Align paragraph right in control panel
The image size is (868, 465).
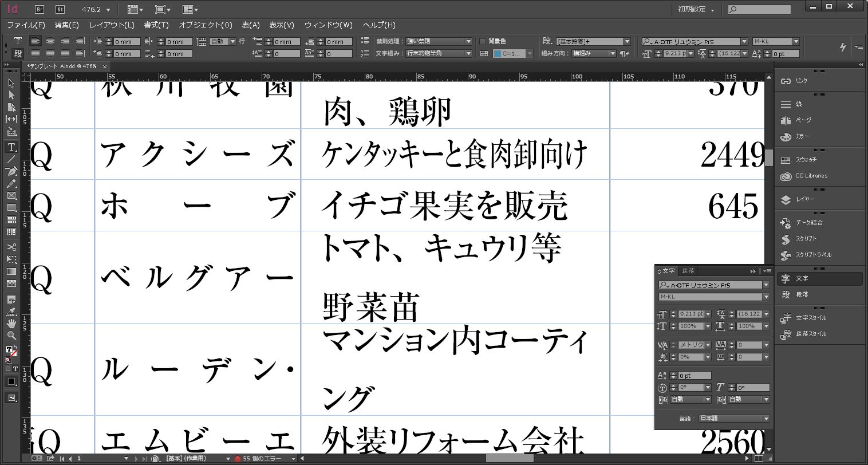tap(65, 41)
